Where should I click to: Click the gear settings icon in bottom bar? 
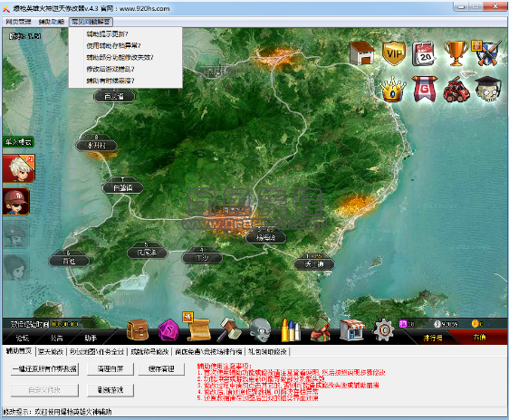click(x=384, y=329)
